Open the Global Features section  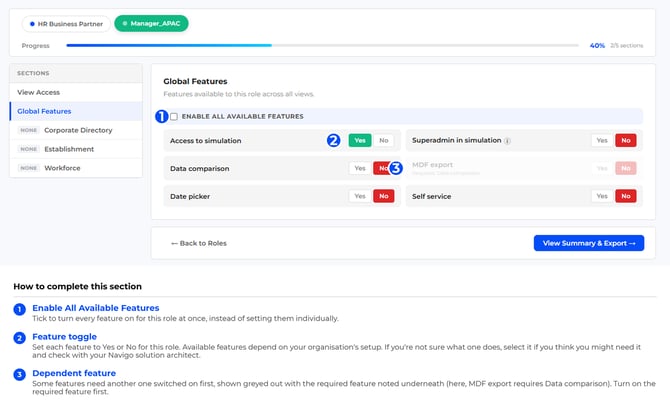click(x=76, y=111)
